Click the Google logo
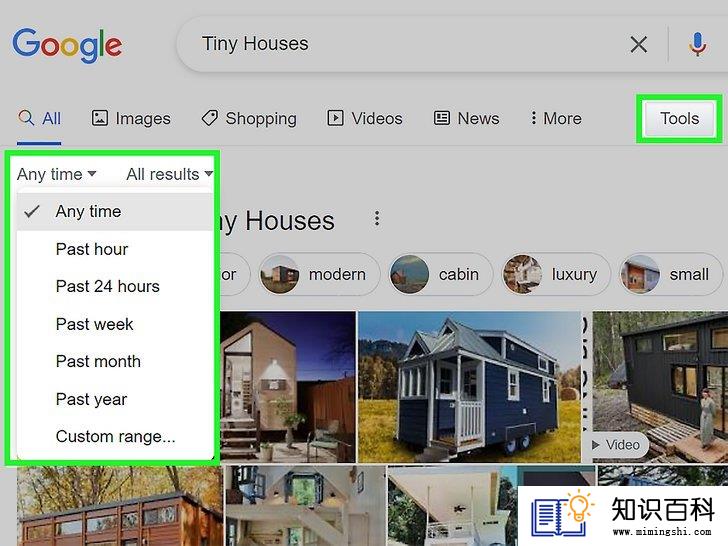 click(x=67, y=45)
